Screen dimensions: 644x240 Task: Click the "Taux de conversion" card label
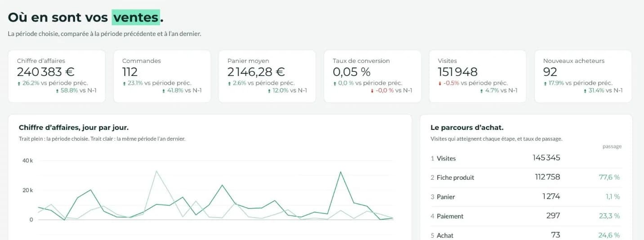coord(361,61)
